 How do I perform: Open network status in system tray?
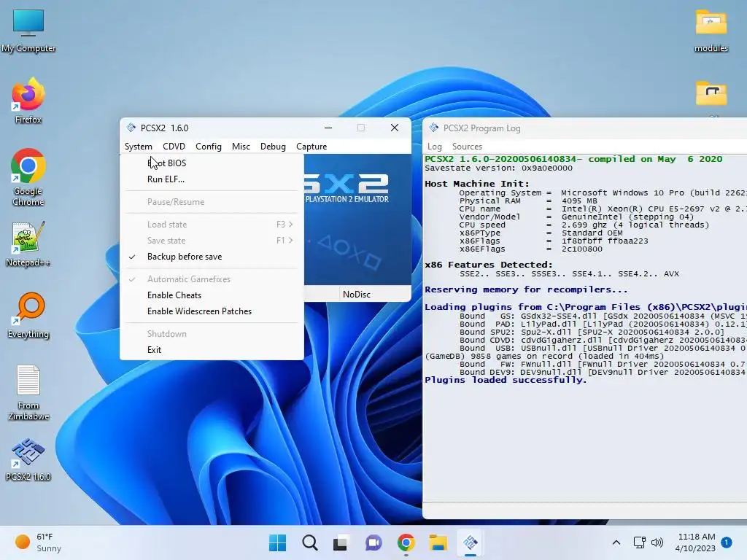639,542
